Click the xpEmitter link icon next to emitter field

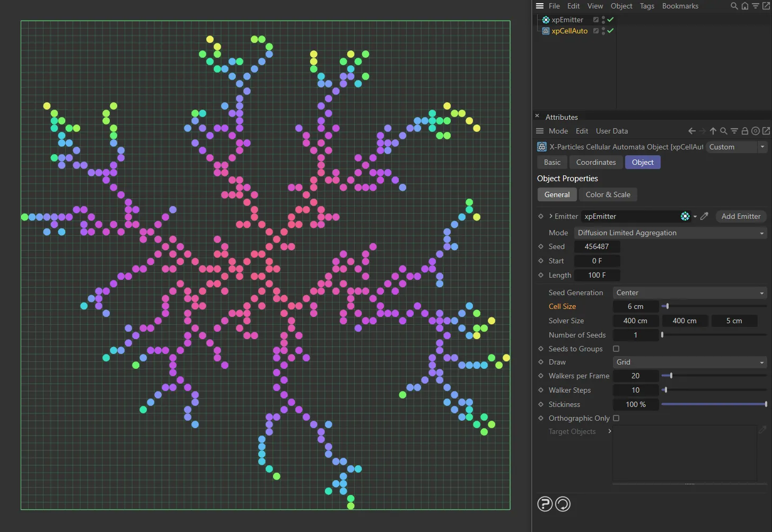point(685,216)
